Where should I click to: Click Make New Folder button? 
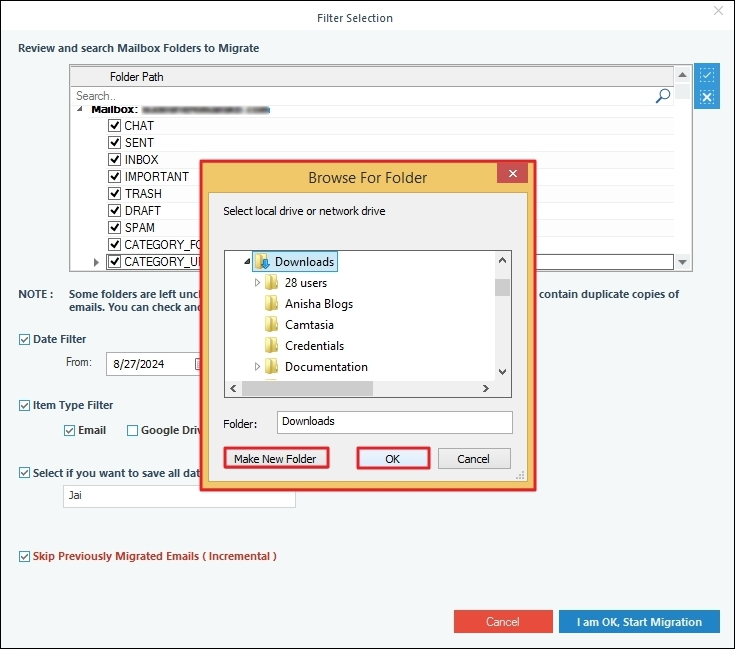[276, 458]
